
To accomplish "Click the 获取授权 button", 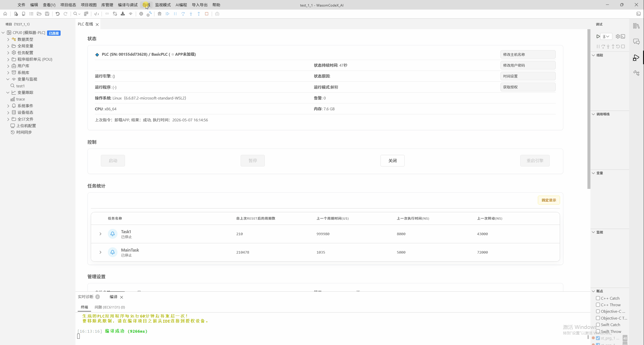I will [x=528, y=87].
